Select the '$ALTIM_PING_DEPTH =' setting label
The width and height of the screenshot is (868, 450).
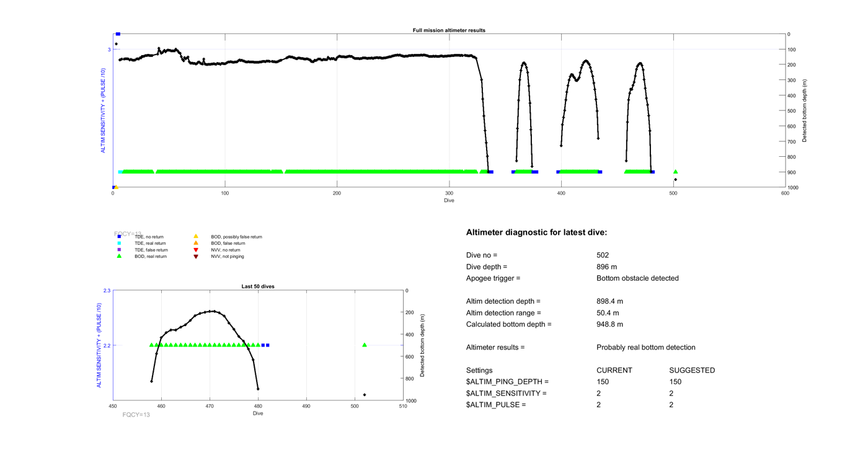pyautogui.click(x=507, y=382)
